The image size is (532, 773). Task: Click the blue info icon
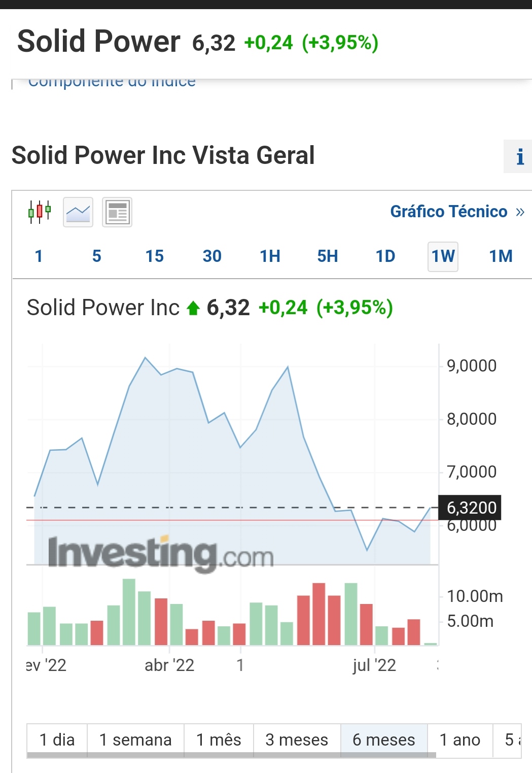tap(518, 157)
